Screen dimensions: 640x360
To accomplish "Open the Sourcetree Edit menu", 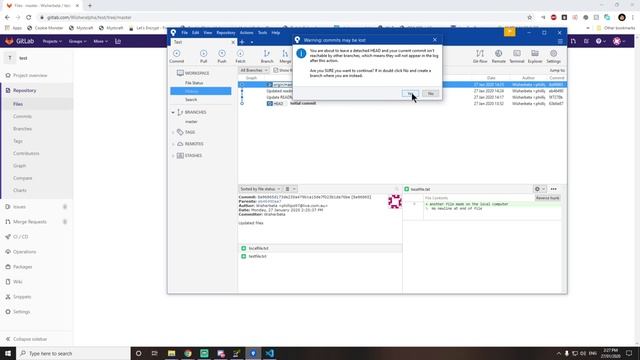I will pos(196,33).
